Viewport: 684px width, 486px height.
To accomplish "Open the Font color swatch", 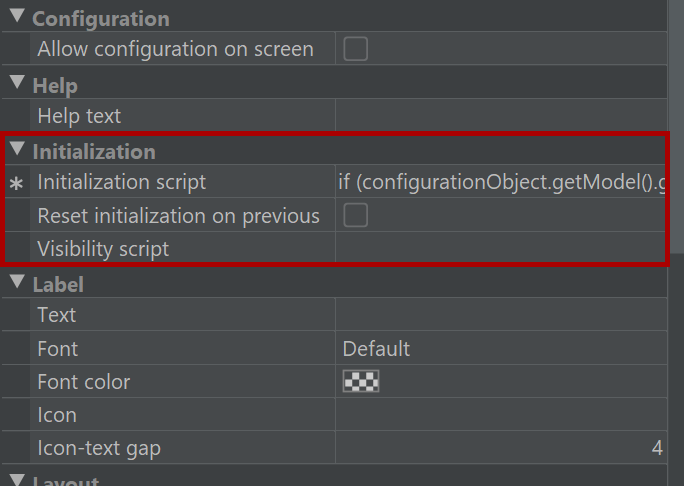I will [x=361, y=381].
